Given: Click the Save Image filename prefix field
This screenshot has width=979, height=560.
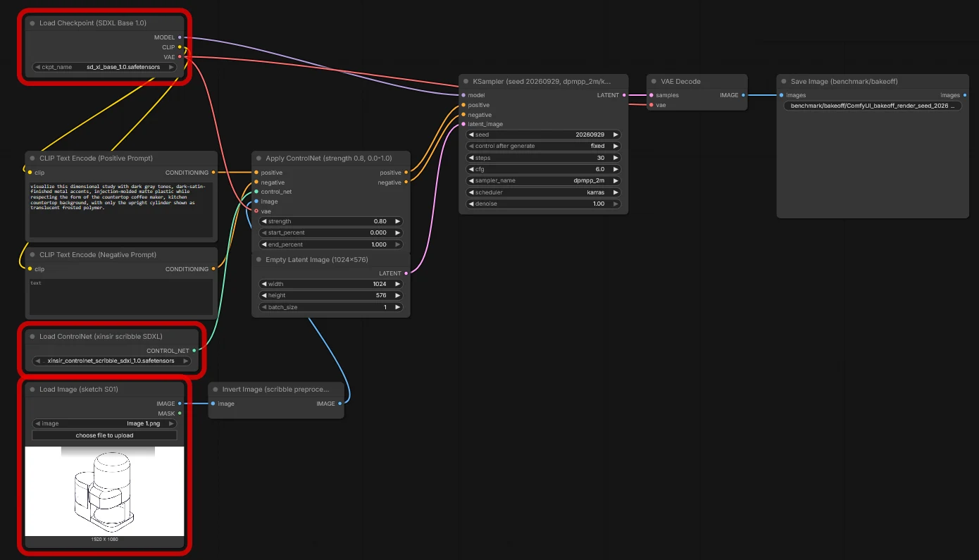Looking at the screenshot, I should coord(873,106).
